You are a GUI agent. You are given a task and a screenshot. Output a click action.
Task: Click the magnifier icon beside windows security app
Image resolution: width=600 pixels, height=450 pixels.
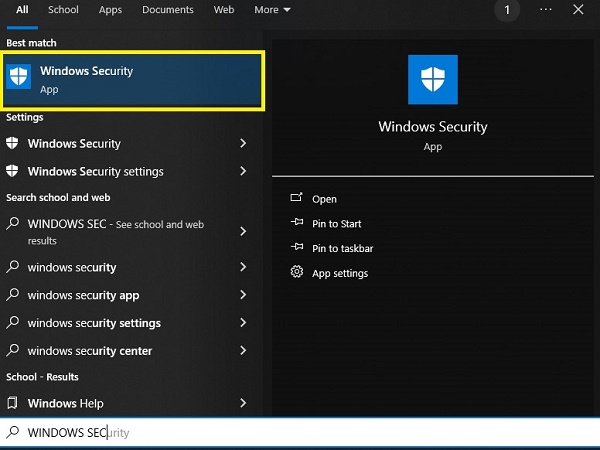(x=13, y=295)
